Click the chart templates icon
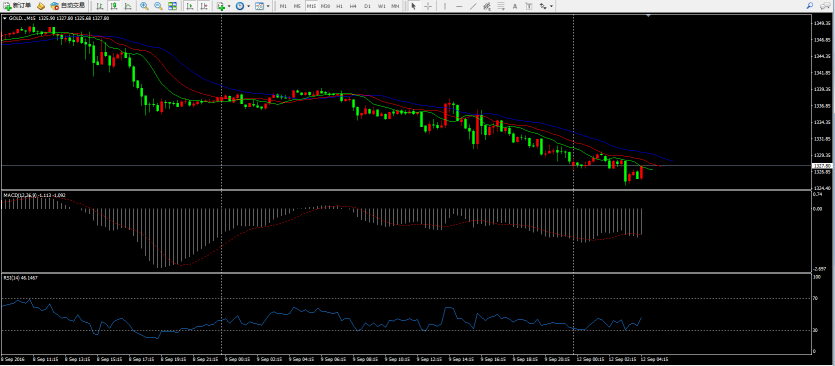This screenshot has width=835, height=366. [x=259, y=6]
